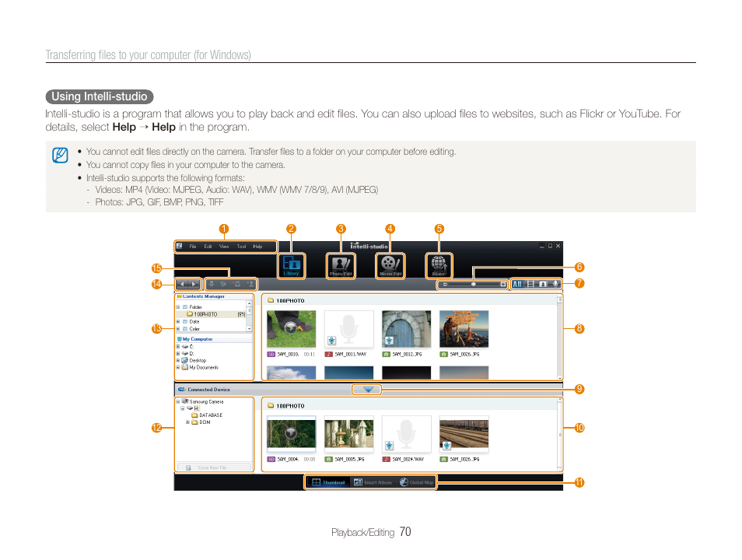Expand the Color node in Contents Manager
Image resolution: width=742 pixels, height=560 pixels.
[178, 328]
